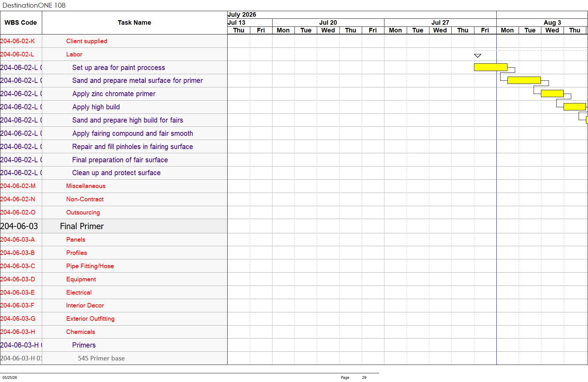Click WBS code 204-06-03-F
The height and width of the screenshot is (382, 588).
click(x=17, y=305)
